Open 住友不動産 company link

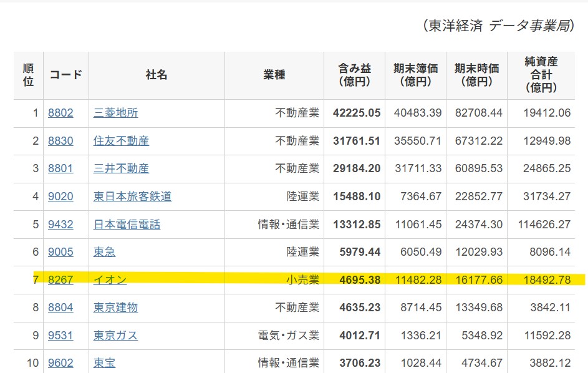(121, 141)
